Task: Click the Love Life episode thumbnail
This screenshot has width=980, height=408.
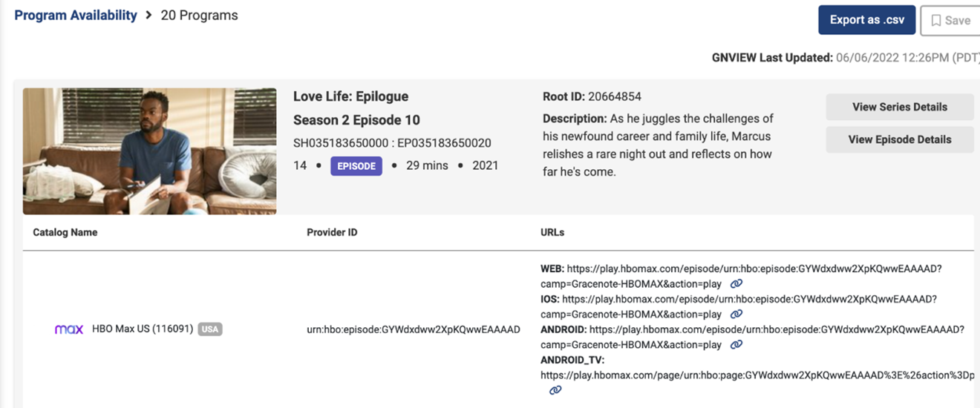Action: click(149, 151)
